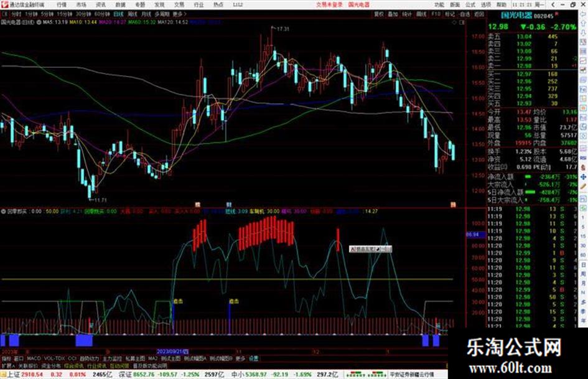Expand 更多 indicators list at bottom
Viewport: 588px width, 379px height.
point(240,358)
